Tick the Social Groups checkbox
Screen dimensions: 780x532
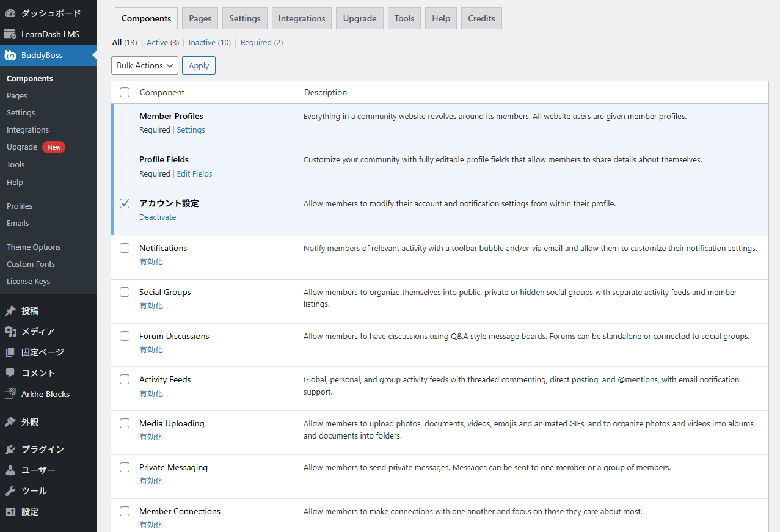tap(125, 292)
